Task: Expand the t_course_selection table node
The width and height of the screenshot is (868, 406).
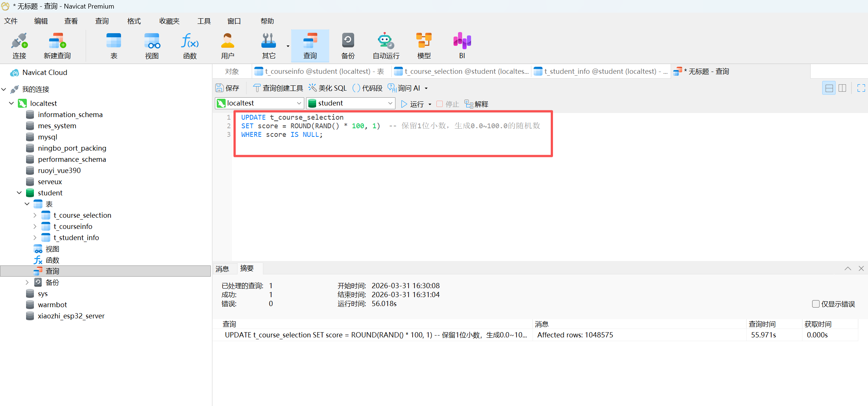Action: (35, 215)
